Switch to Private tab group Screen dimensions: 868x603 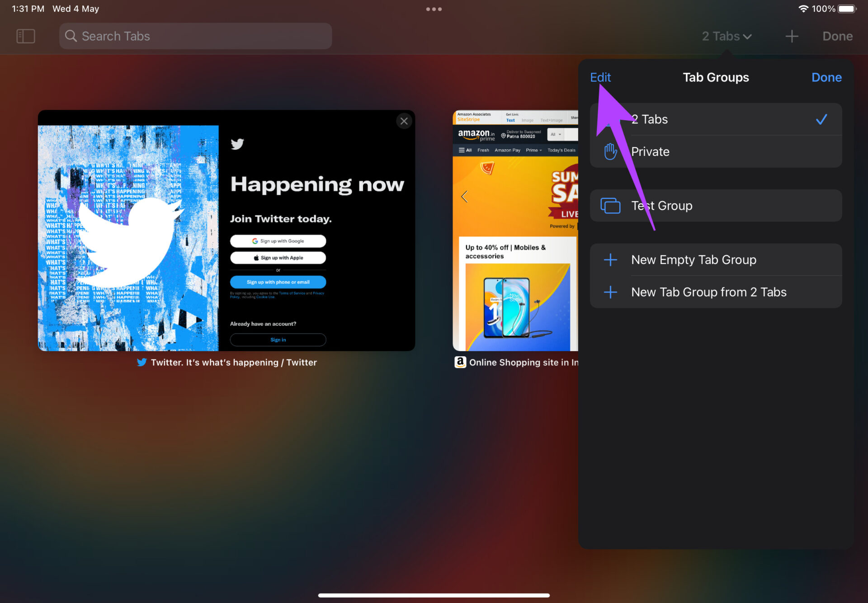[716, 151]
